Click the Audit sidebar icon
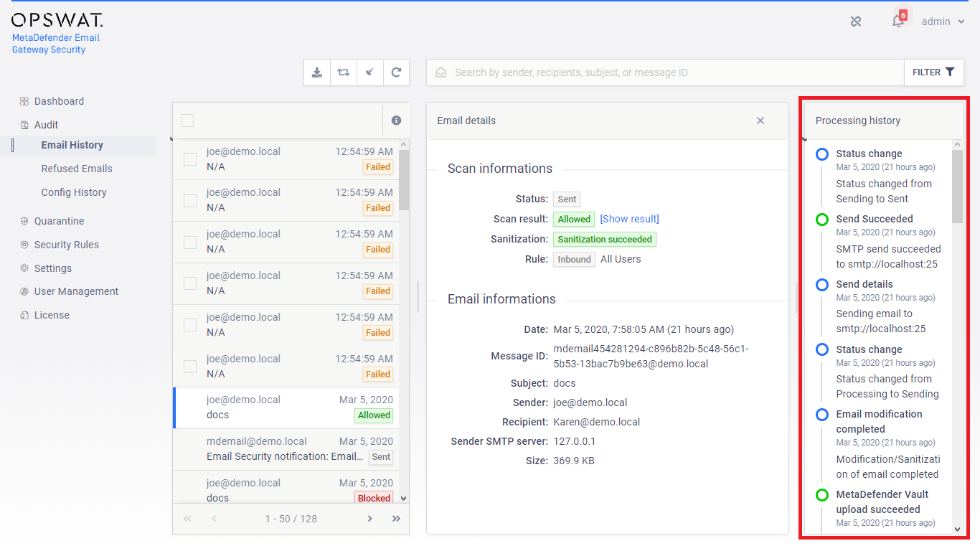The height and width of the screenshot is (551, 980). tap(24, 125)
